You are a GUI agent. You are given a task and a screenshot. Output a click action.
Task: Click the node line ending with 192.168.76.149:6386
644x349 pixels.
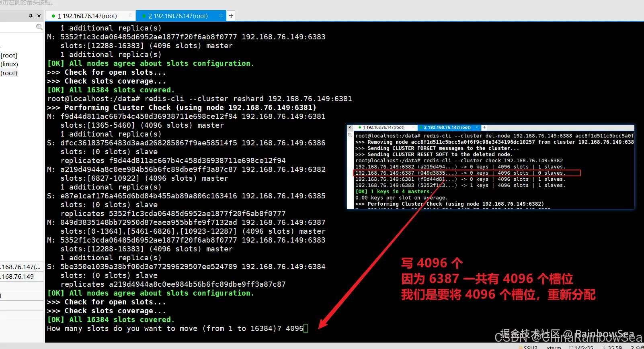point(186,143)
